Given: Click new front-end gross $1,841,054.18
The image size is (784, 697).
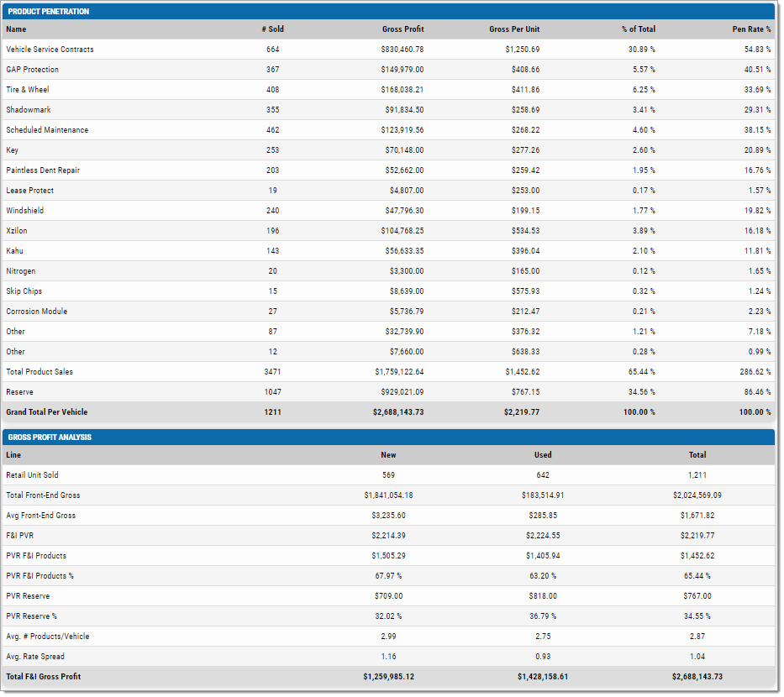Looking at the screenshot, I should click(x=388, y=495).
